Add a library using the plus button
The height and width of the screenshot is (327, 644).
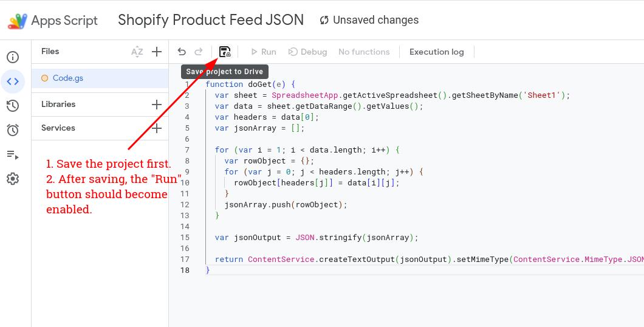click(157, 105)
